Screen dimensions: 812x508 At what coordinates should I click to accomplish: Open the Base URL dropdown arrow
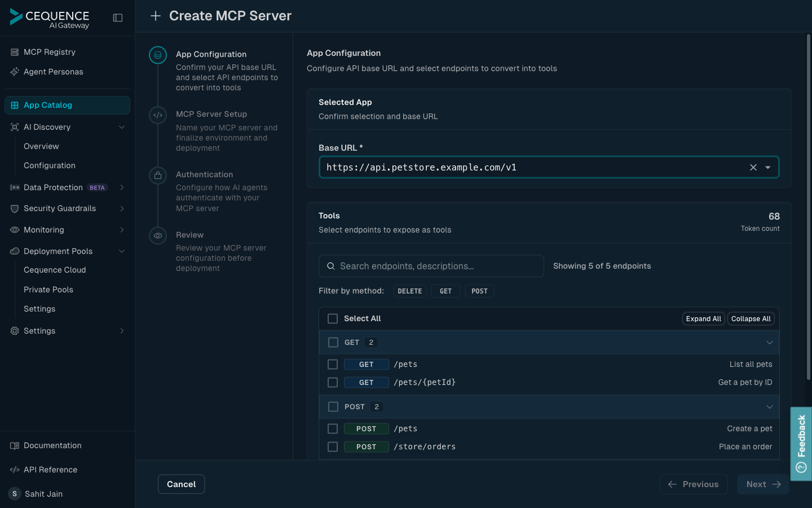click(768, 167)
